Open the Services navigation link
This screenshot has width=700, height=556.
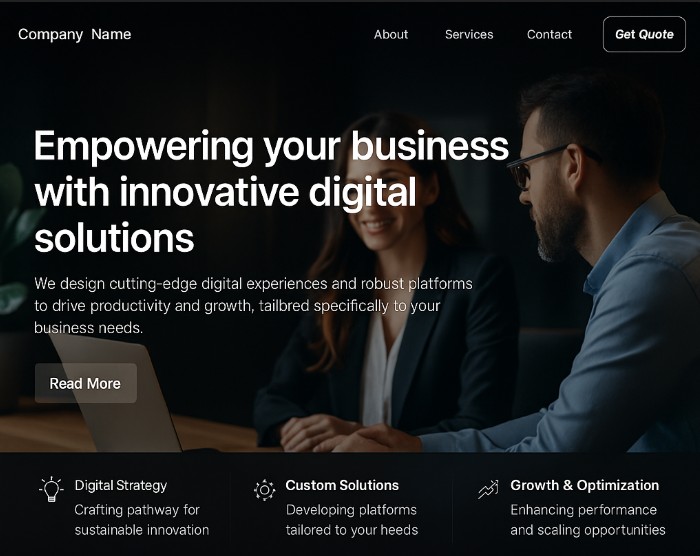click(469, 34)
